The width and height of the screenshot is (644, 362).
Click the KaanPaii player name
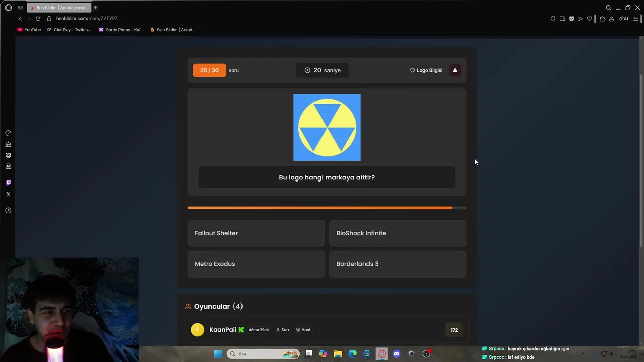223,330
